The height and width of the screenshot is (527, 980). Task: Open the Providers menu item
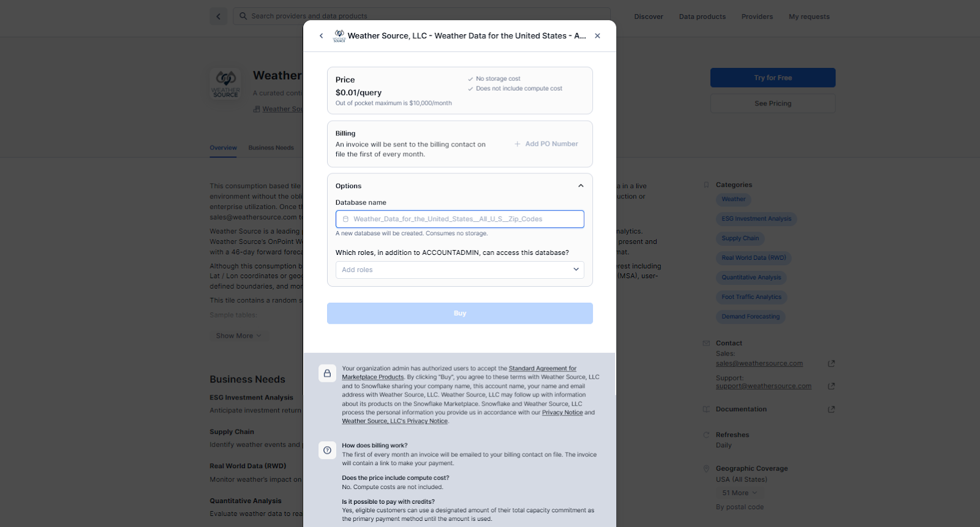pyautogui.click(x=757, y=17)
